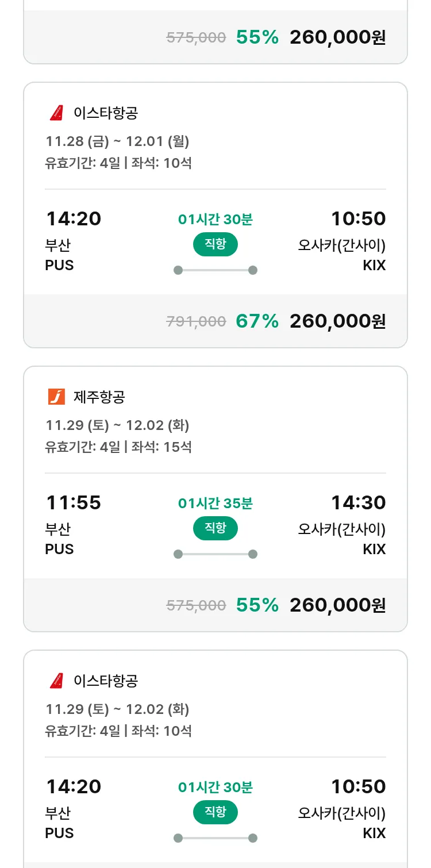Click the orange Jeju Air logo
Screen dimensions: 431x868
pos(56,397)
